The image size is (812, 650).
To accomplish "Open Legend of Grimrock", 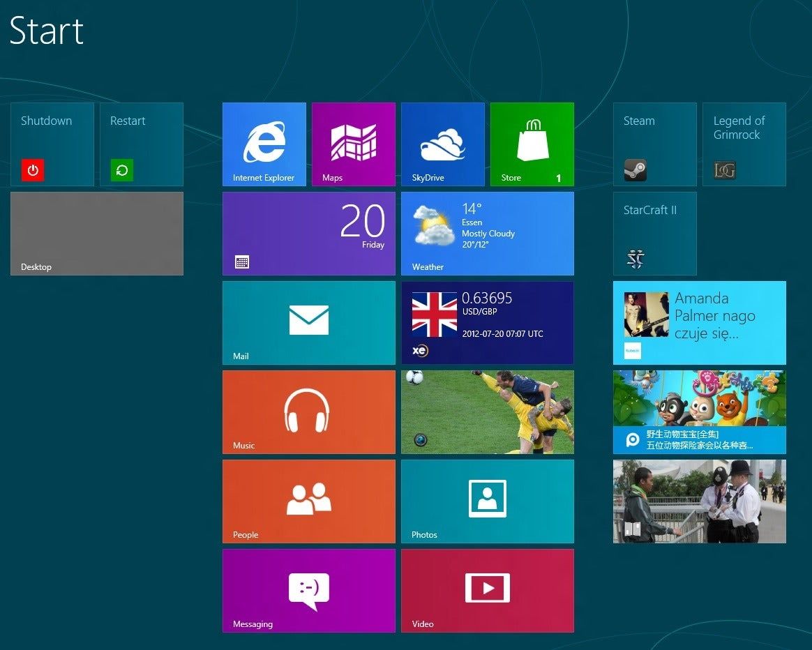I will [744, 144].
